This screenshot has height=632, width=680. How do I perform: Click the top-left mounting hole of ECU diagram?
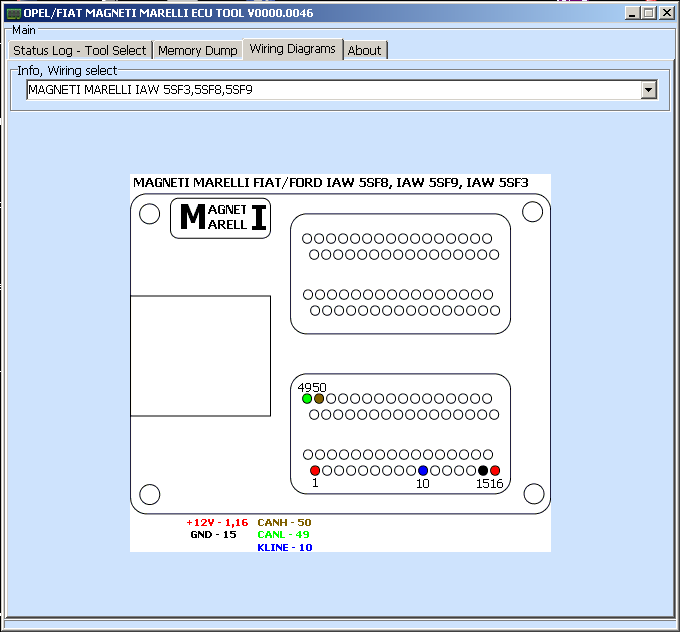point(150,214)
